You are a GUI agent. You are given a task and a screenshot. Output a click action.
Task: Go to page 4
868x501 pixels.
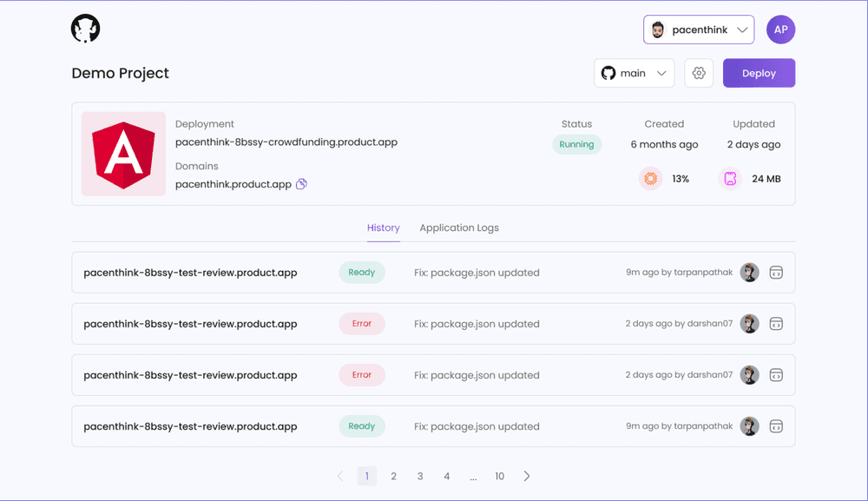pyautogui.click(x=447, y=476)
